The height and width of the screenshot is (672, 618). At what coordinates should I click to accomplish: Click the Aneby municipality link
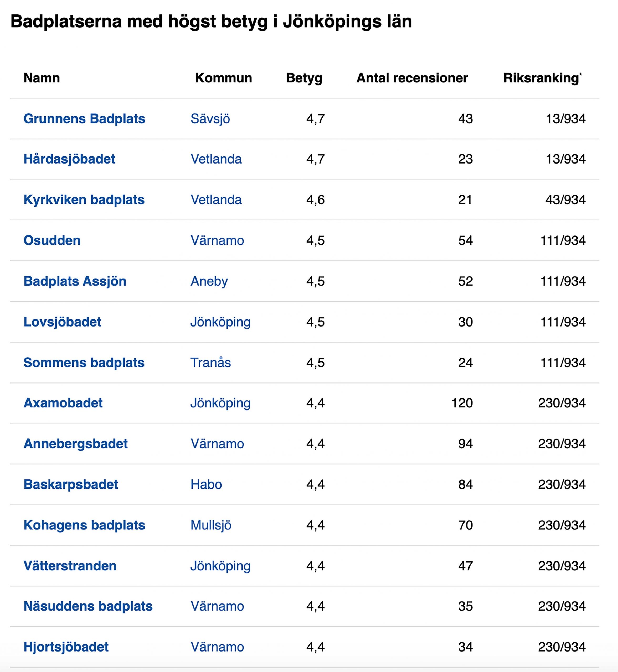point(209,281)
